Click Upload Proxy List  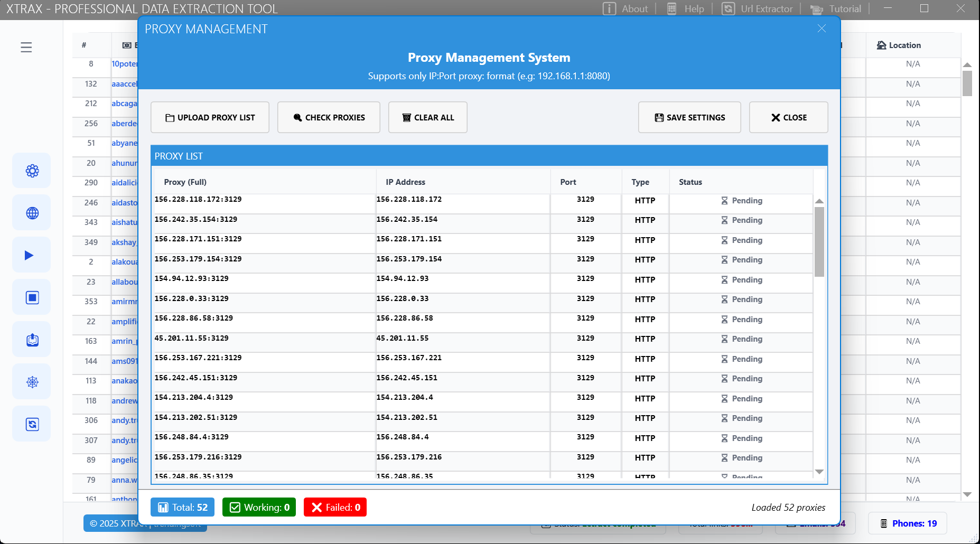(x=210, y=117)
